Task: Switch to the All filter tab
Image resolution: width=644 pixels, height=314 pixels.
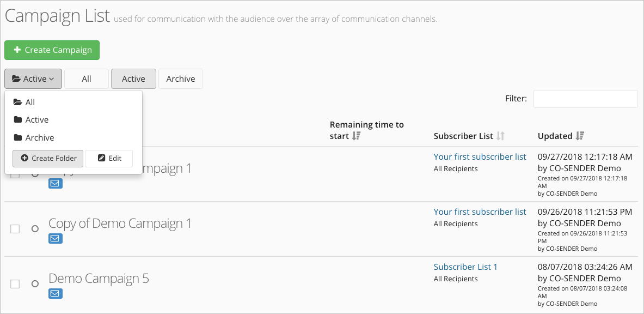Action: (86, 78)
